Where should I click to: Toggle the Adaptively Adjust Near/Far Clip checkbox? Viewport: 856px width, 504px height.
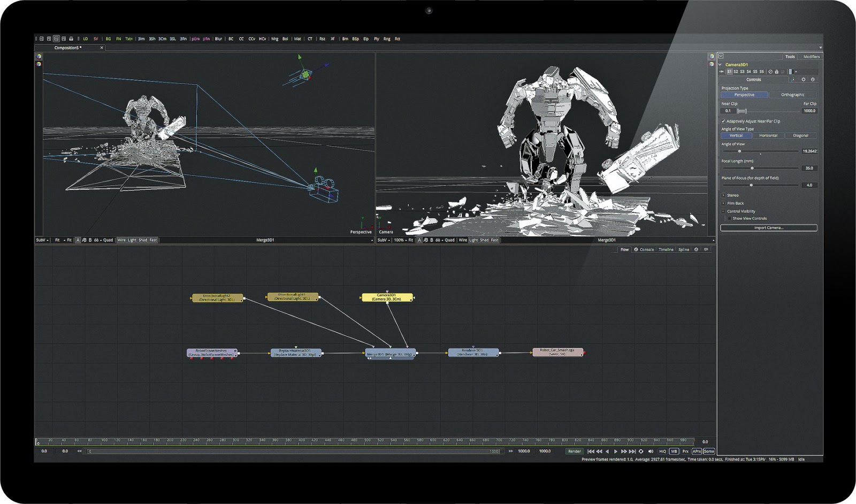click(x=723, y=120)
